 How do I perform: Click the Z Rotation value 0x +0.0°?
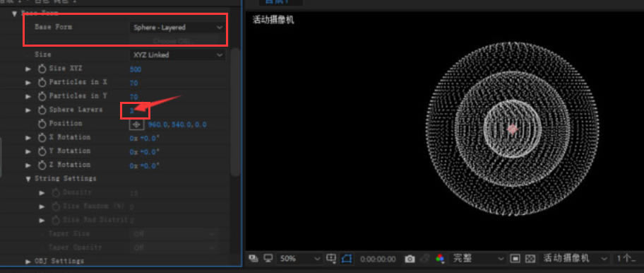tap(144, 165)
